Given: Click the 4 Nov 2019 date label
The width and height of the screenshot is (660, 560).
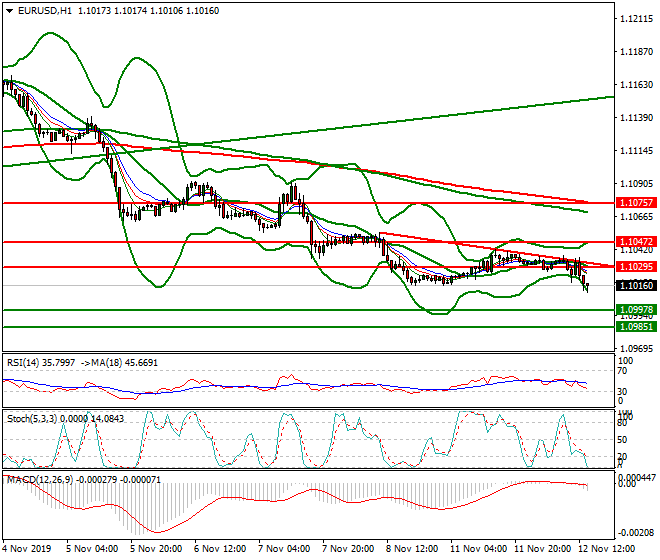Looking at the screenshot, I should point(27,548).
